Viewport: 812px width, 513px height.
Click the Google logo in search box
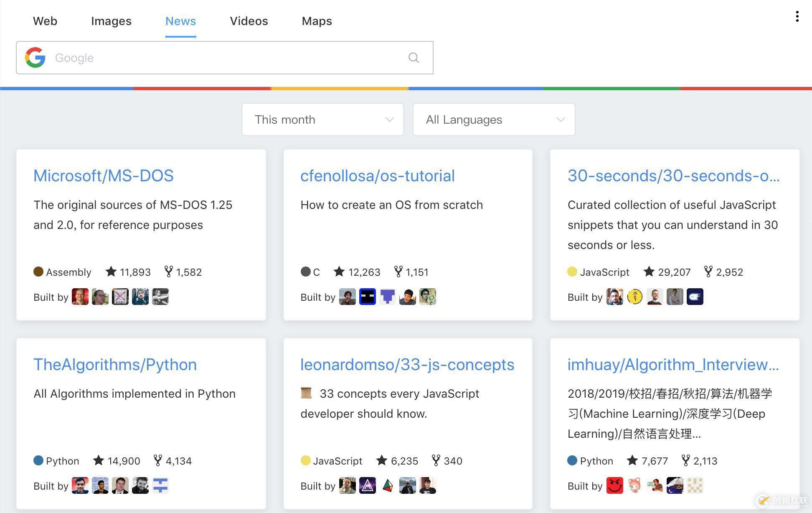[35, 58]
